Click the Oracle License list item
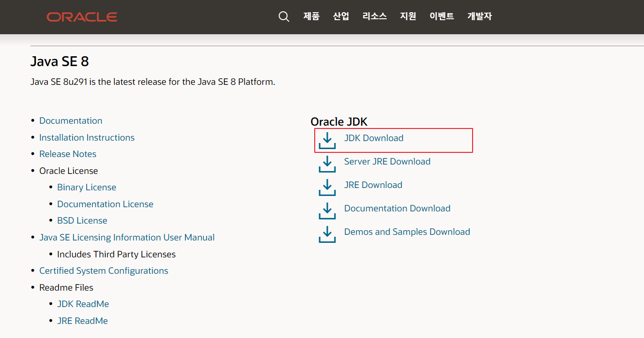Screen dimensions: 644x338 pos(68,171)
